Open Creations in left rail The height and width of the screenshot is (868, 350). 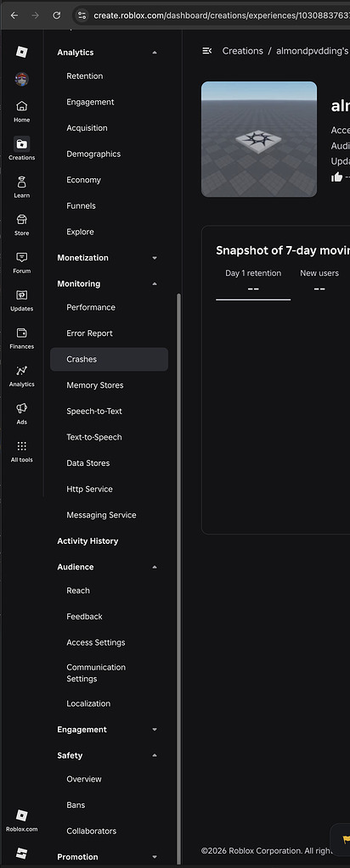[x=21, y=148]
